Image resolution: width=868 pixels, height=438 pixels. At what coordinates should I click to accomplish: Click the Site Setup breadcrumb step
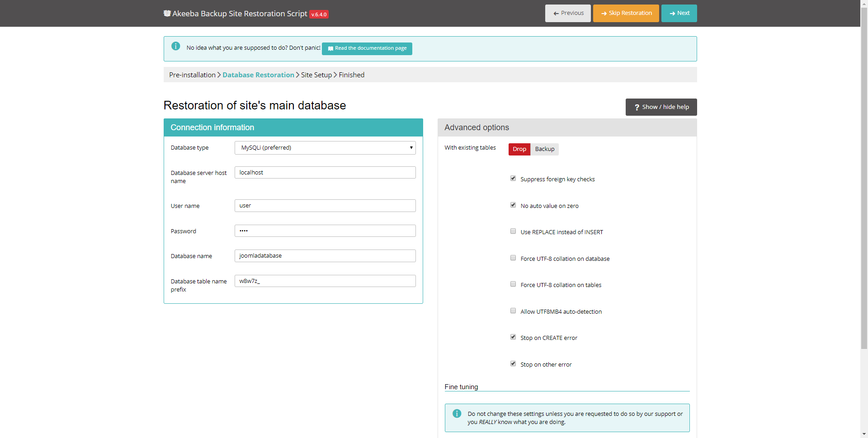[x=316, y=75]
